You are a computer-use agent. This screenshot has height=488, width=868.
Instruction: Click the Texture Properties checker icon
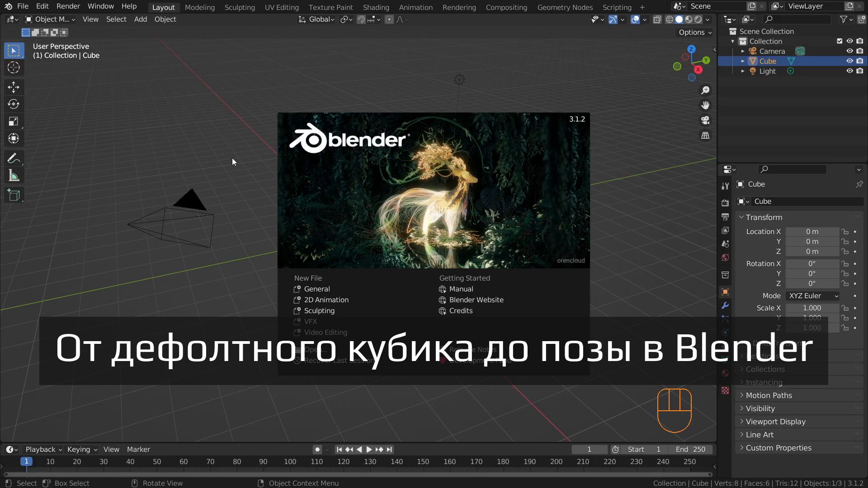coord(725,390)
